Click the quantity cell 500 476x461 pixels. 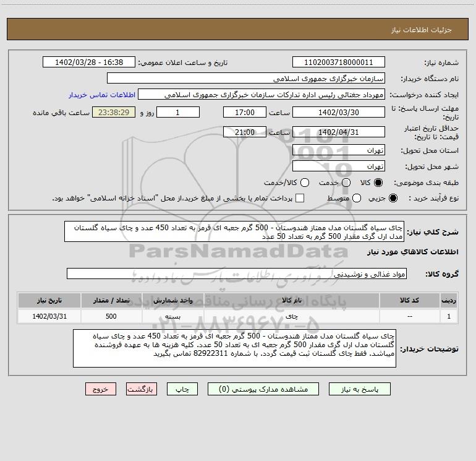coord(111,316)
